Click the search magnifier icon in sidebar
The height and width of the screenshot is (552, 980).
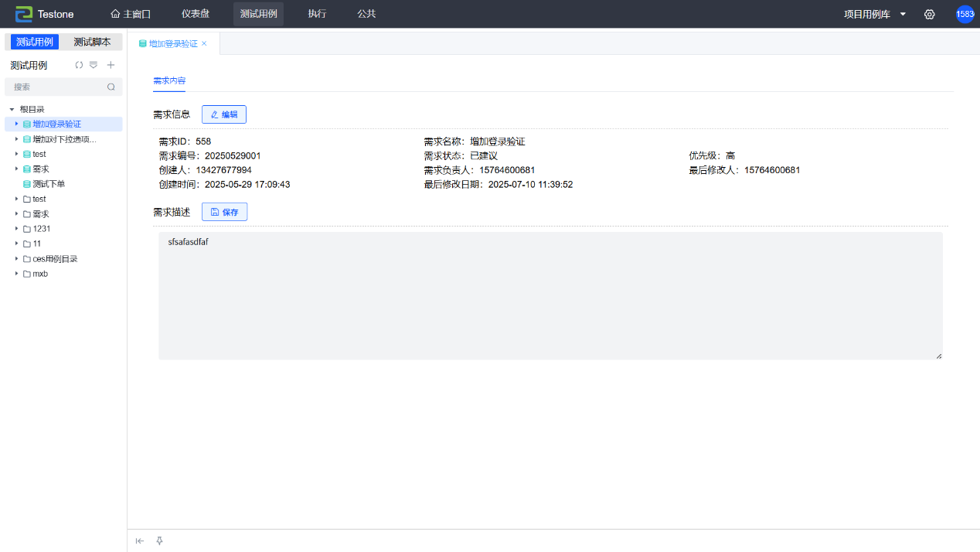pyautogui.click(x=111, y=87)
